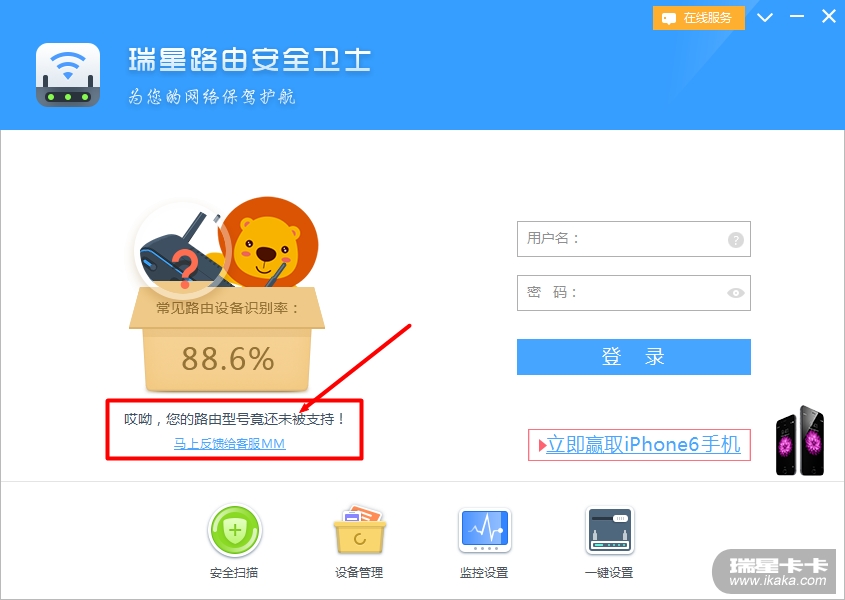
Task: Click the 马上反馈给客服MM feedback link
Action: point(230,443)
